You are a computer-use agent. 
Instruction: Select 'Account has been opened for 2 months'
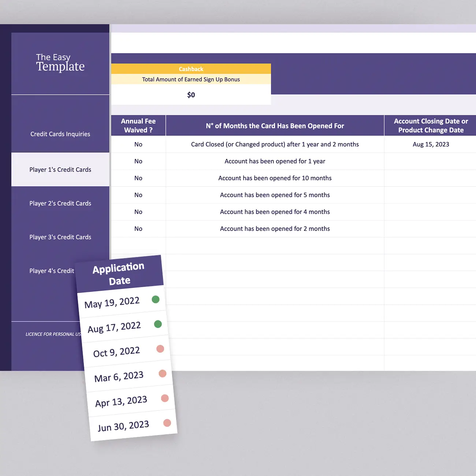275,228
